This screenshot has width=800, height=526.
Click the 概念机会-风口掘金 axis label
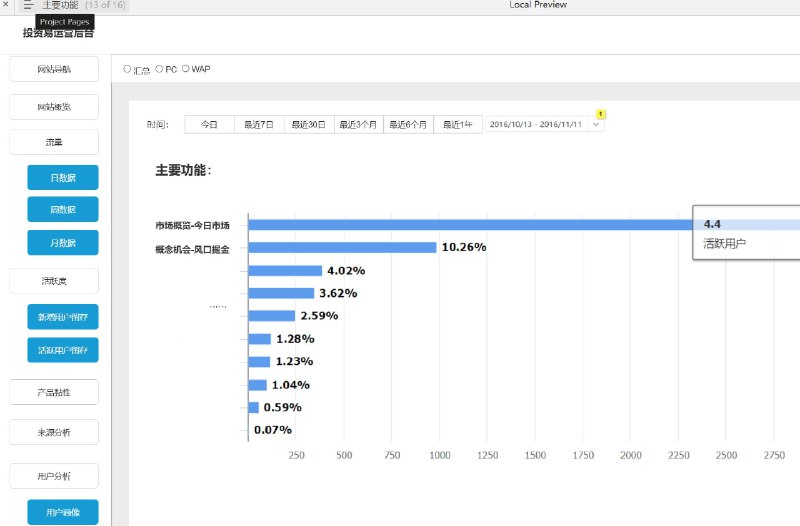pyautogui.click(x=192, y=249)
